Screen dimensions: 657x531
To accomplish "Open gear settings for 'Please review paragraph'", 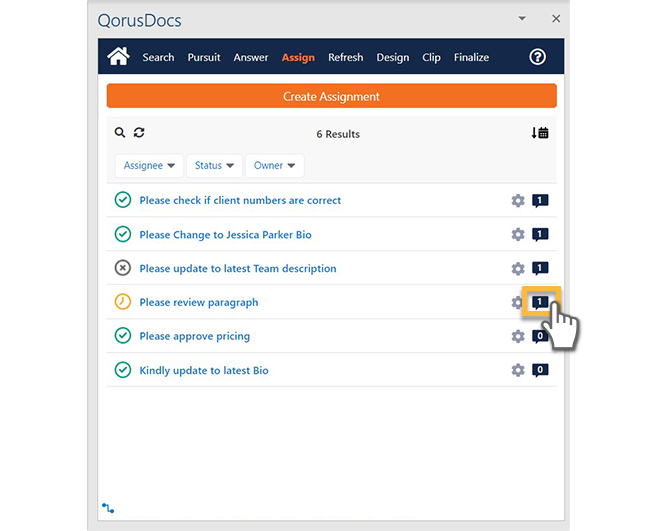I will tap(517, 302).
